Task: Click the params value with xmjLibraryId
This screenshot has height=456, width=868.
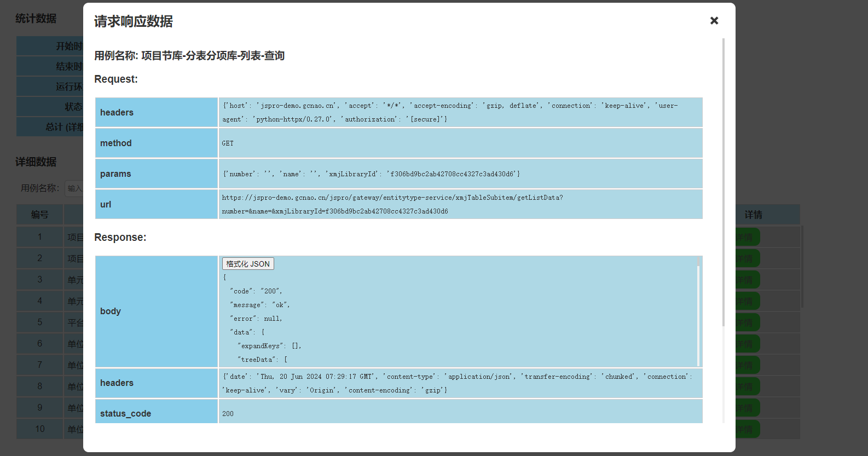Action: pyautogui.click(x=371, y=174)
